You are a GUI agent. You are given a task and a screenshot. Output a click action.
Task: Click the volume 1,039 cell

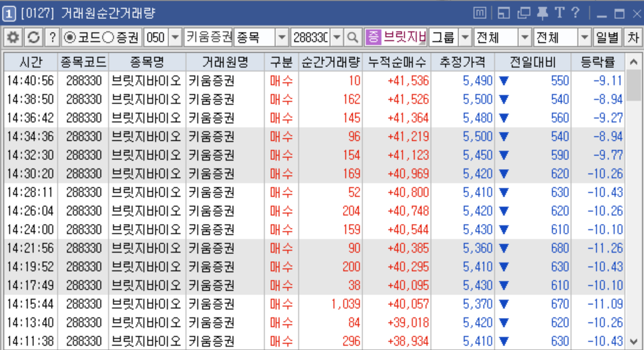(346, 304)
